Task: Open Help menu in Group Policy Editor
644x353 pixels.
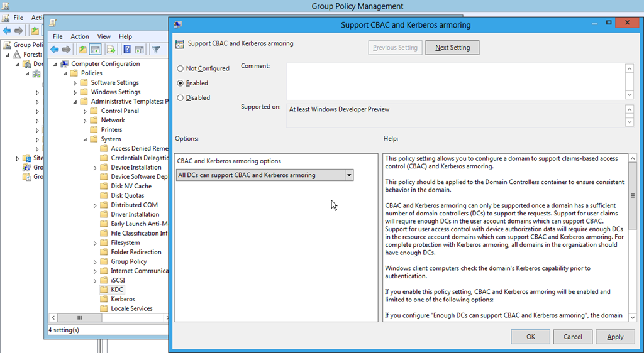Action: [125, 36]
